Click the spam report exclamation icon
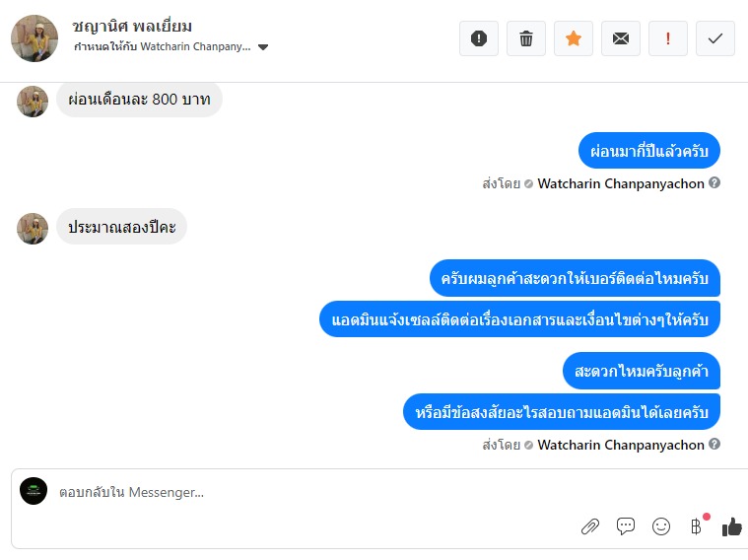Screen dimensions: 748x560 (479, 38)
